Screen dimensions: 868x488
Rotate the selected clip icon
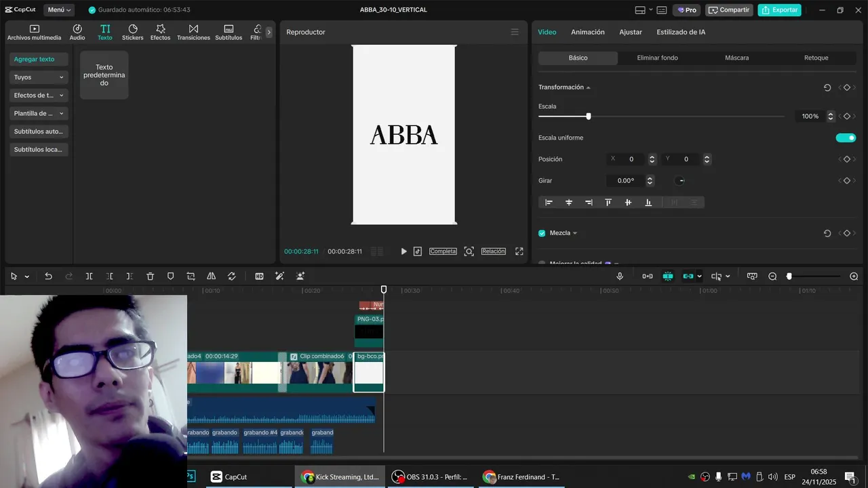pos(232,277)
